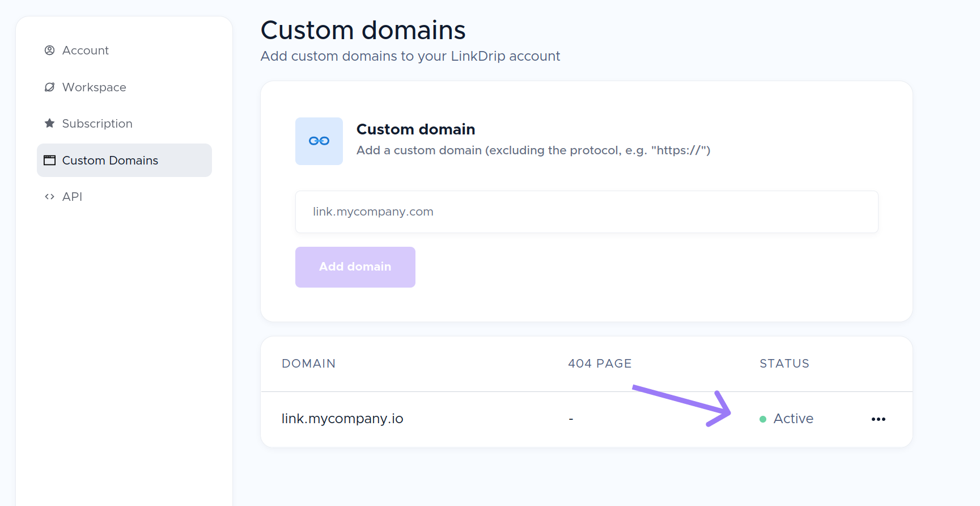Navigate to the API label in the sidebar
980x506 pixels.
73,197
